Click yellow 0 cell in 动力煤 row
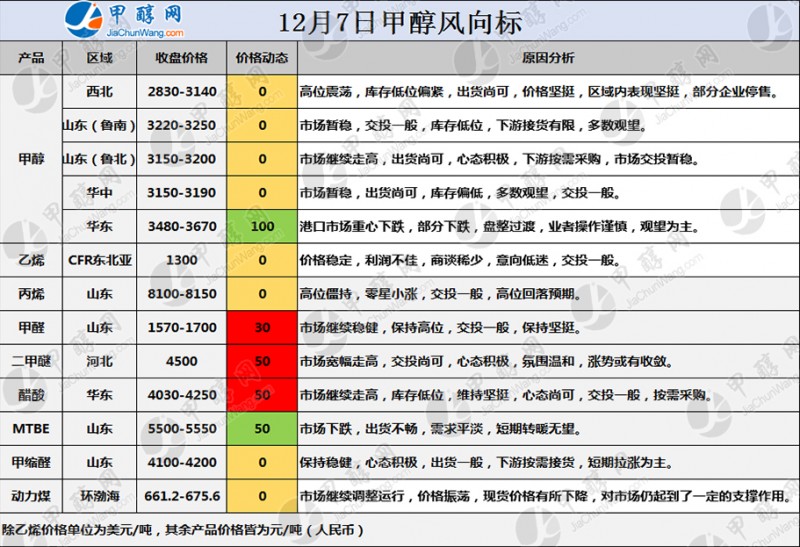 (262, 496)
